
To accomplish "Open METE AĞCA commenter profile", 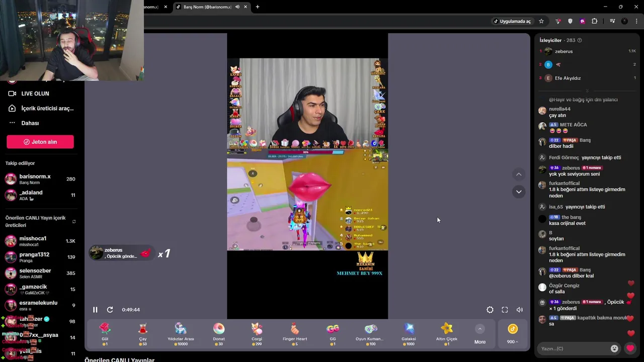I will tap(573, 125).
